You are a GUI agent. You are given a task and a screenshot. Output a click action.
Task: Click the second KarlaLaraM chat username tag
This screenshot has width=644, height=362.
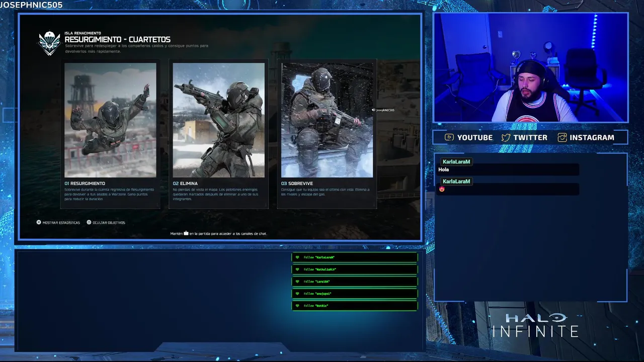456,182
